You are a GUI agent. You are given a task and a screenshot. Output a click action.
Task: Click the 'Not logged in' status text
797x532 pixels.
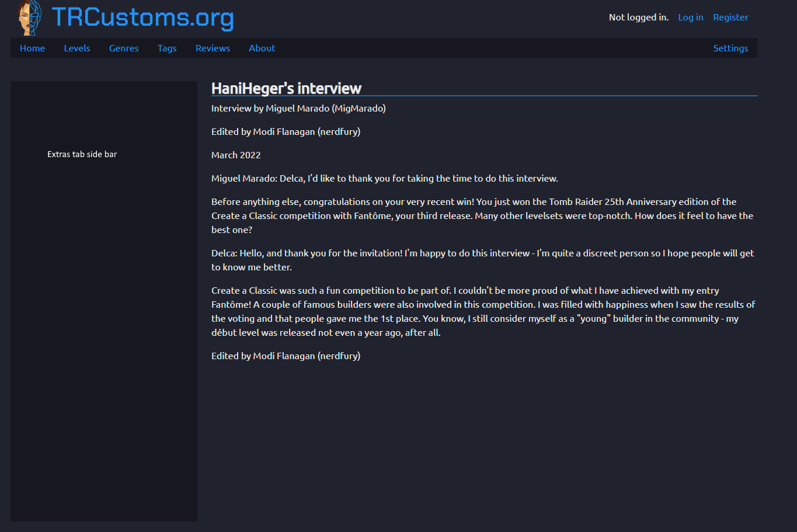click(638, 17)
